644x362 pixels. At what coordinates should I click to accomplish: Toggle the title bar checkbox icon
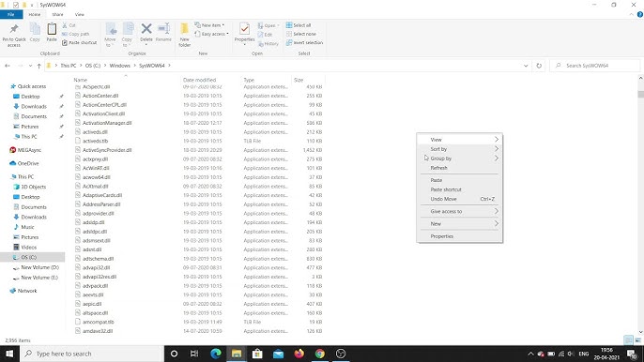click(16, 5)
